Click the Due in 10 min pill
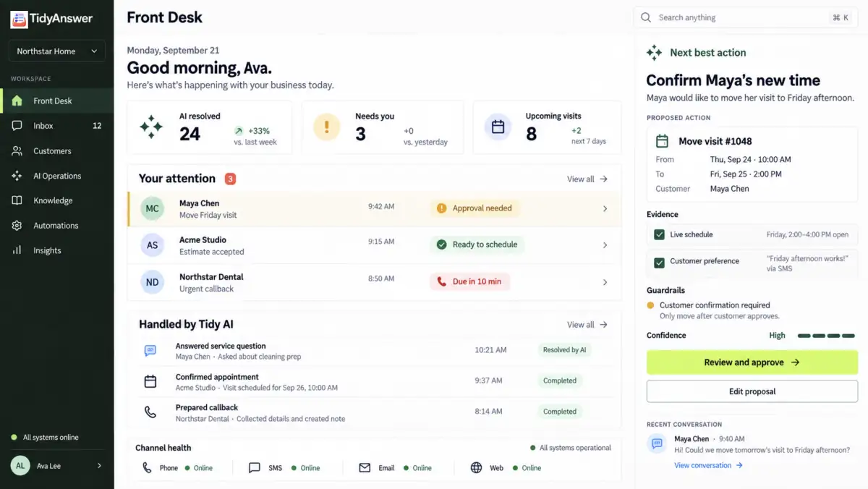 [470, 281]
